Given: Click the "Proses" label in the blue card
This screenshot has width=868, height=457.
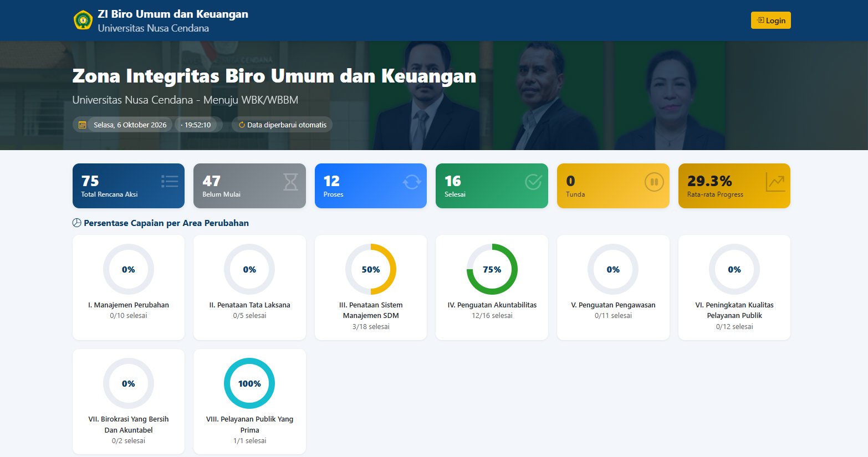Looking at the screenshot, I should [333, 194].
